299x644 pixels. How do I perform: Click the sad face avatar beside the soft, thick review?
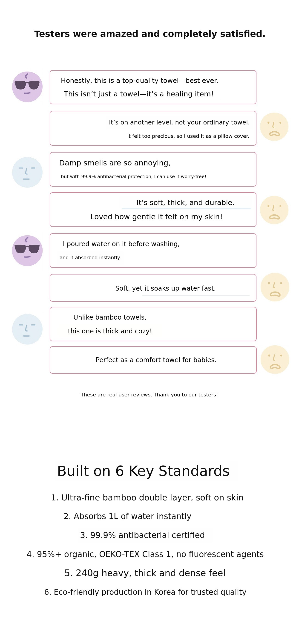coord(274,210)
